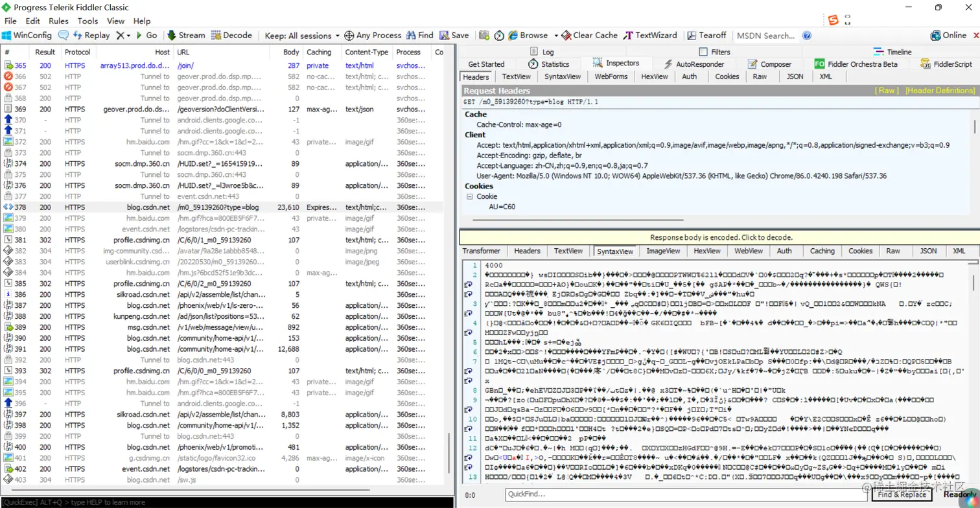Switch to the Timeline tab
Image resolution: width=980 pixels, height=508 pixels.
click(x=892, y=52)
